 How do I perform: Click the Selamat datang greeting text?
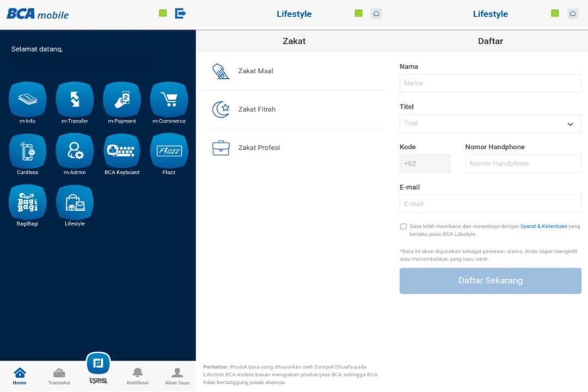(x=37, y=49)
